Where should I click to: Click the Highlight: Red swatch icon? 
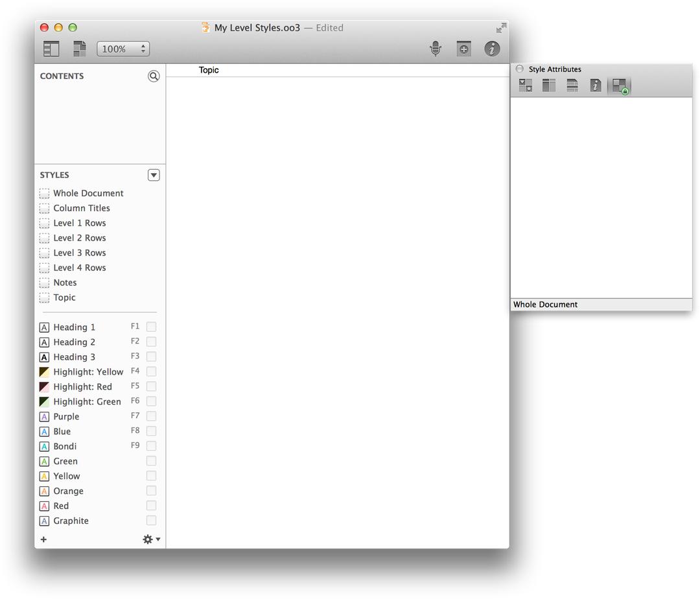44,386
